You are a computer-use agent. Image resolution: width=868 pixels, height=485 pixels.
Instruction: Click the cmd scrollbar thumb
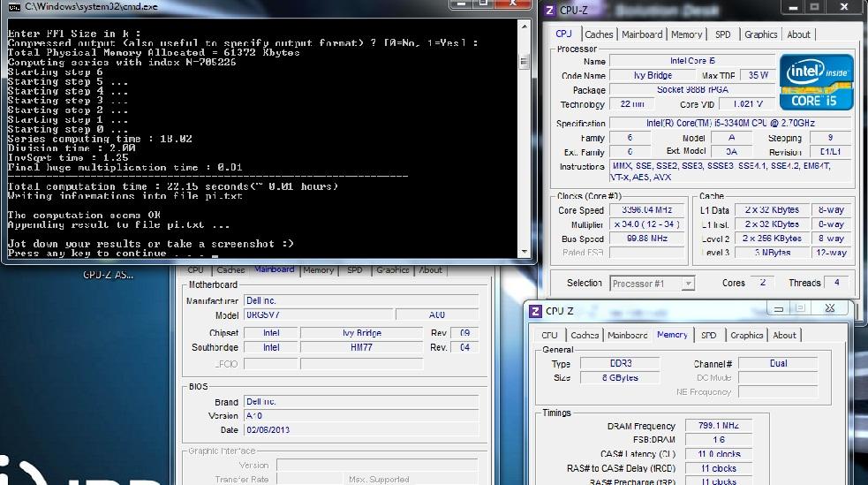[x=525, y=62]
